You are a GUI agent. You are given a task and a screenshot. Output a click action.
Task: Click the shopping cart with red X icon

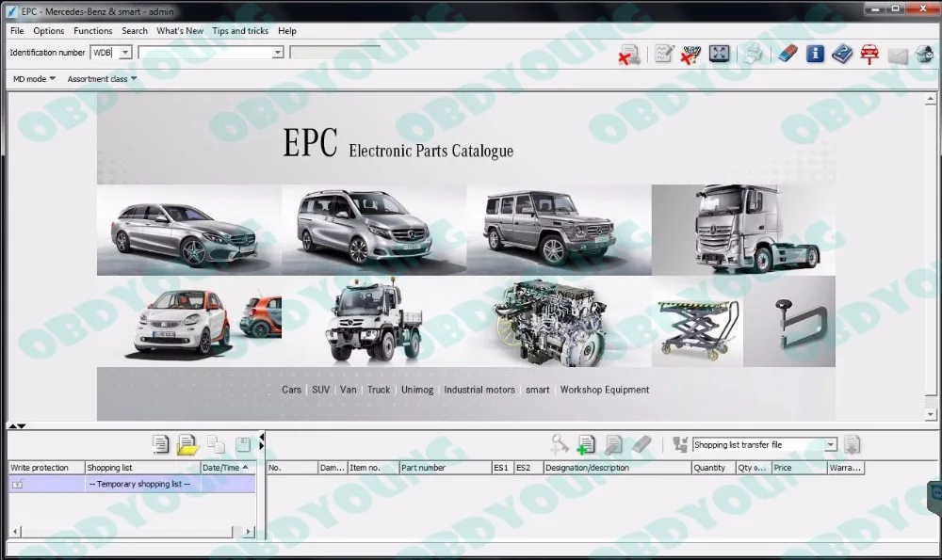(690, 55)
